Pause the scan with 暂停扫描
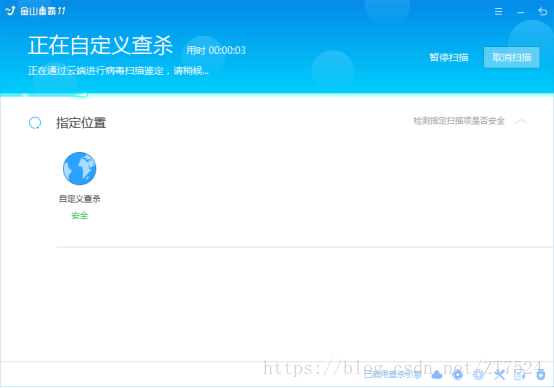Screen dimensions: 554x388 (449, 57)
